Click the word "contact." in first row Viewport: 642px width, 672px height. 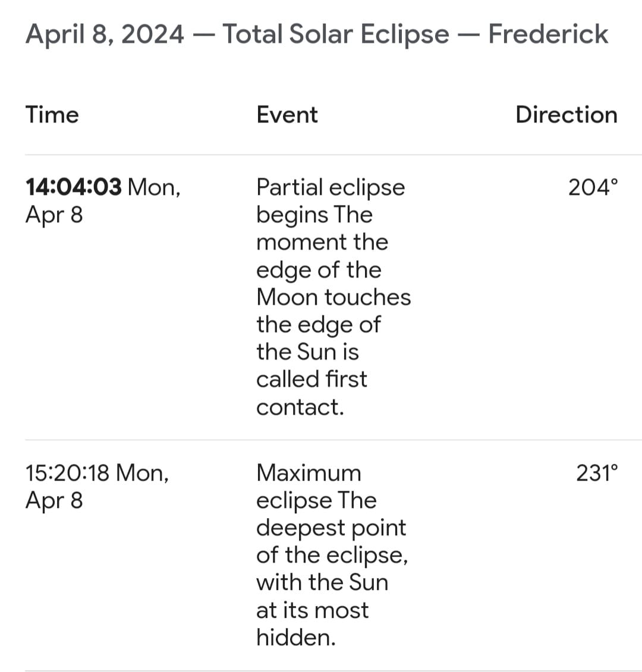point(300,407)
